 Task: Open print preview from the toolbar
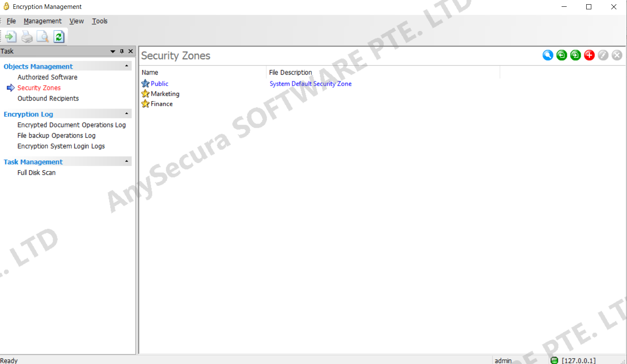[x=42, y=37]
